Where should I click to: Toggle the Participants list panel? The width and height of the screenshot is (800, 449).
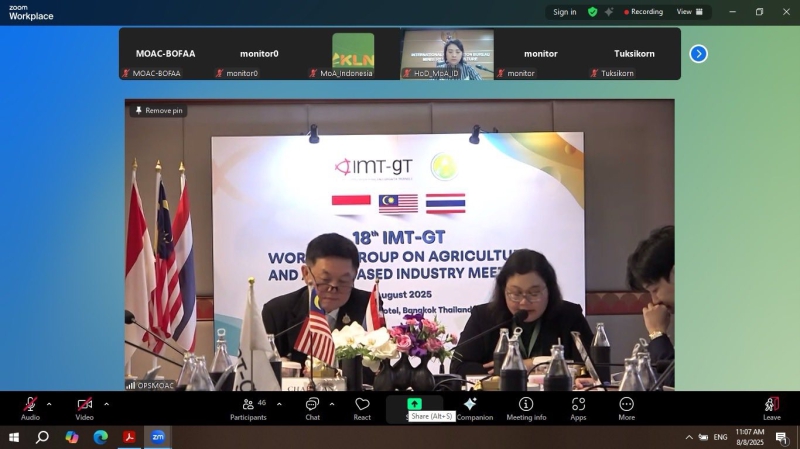coord(248,408)
